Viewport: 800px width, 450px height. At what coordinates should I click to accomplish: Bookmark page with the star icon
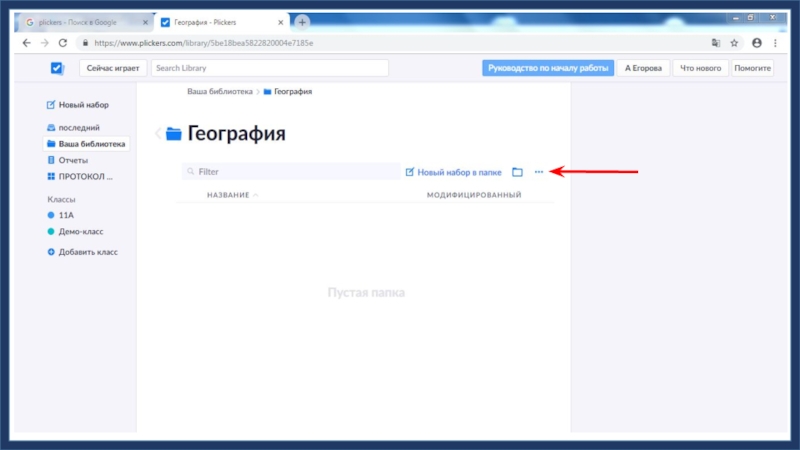(734, 43)
